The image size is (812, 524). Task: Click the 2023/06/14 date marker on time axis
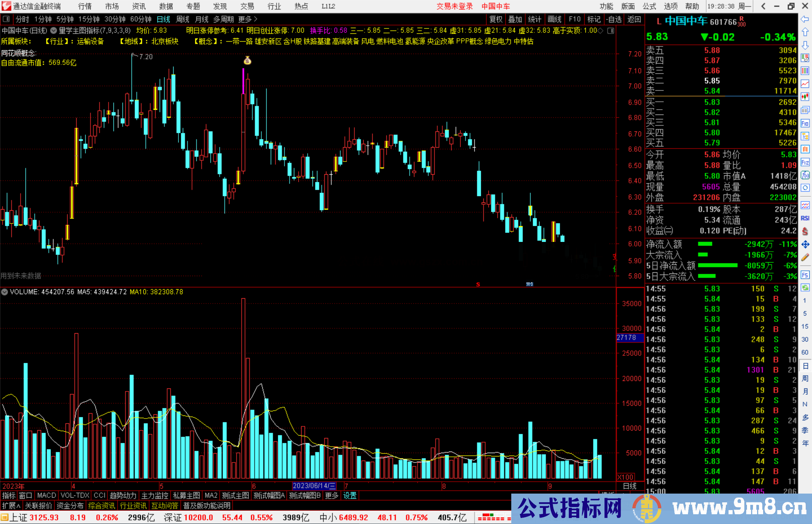314,486
